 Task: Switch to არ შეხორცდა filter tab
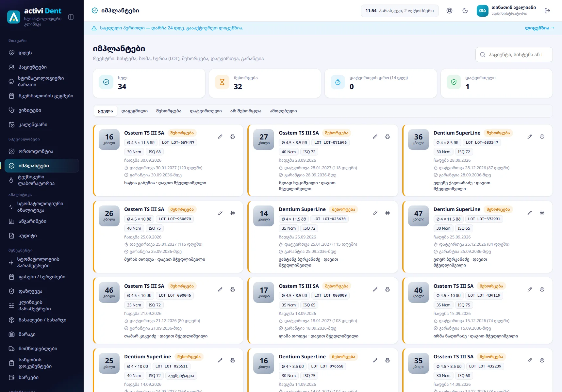tap(246, 111)
